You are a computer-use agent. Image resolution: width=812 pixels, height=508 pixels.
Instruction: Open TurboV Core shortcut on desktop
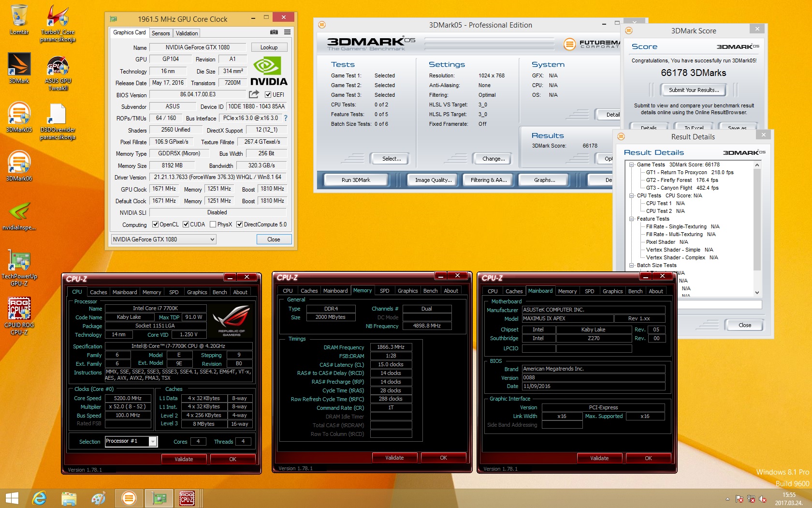coord(58,23)
